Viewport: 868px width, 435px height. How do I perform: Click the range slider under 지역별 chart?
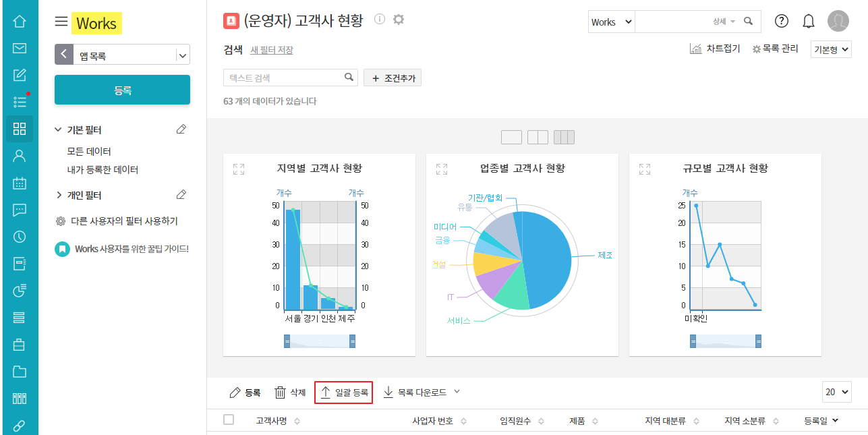click(x=320, y=341)
